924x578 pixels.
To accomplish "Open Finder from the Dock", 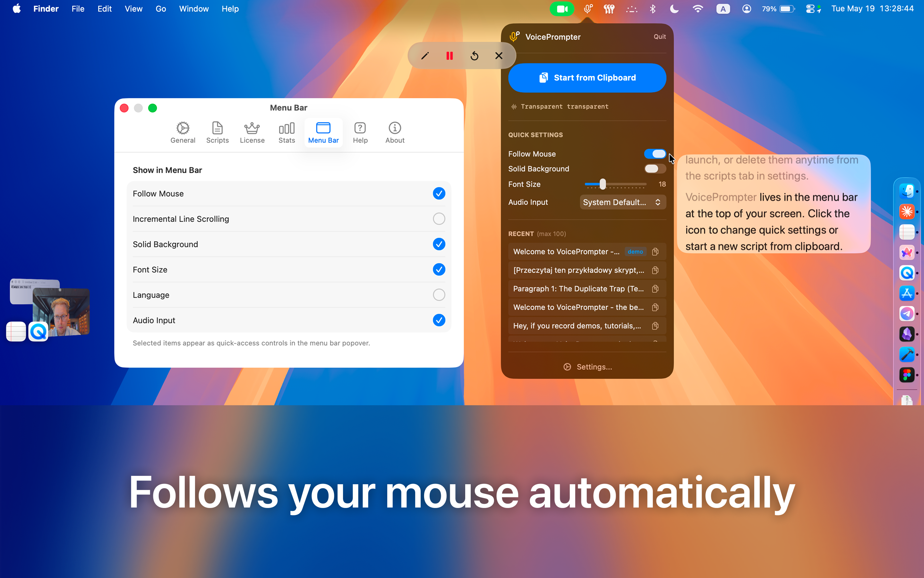I will coord(906,191).
